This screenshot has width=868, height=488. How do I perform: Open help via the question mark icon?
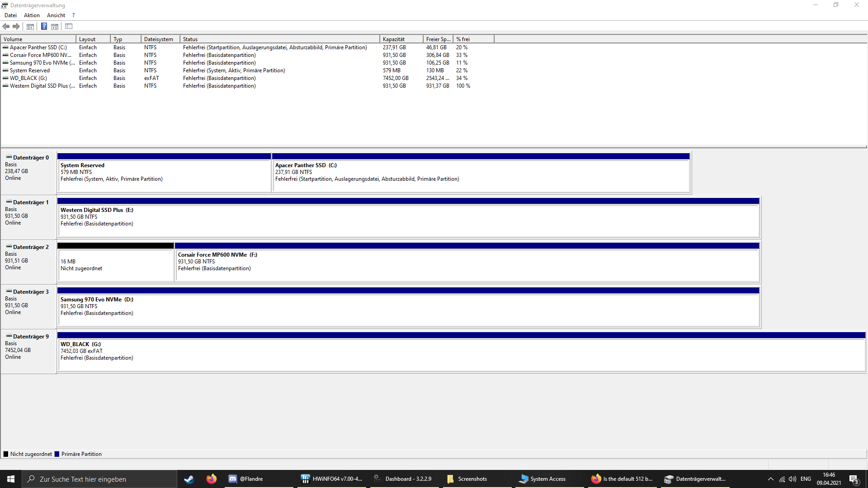(44, 27)
